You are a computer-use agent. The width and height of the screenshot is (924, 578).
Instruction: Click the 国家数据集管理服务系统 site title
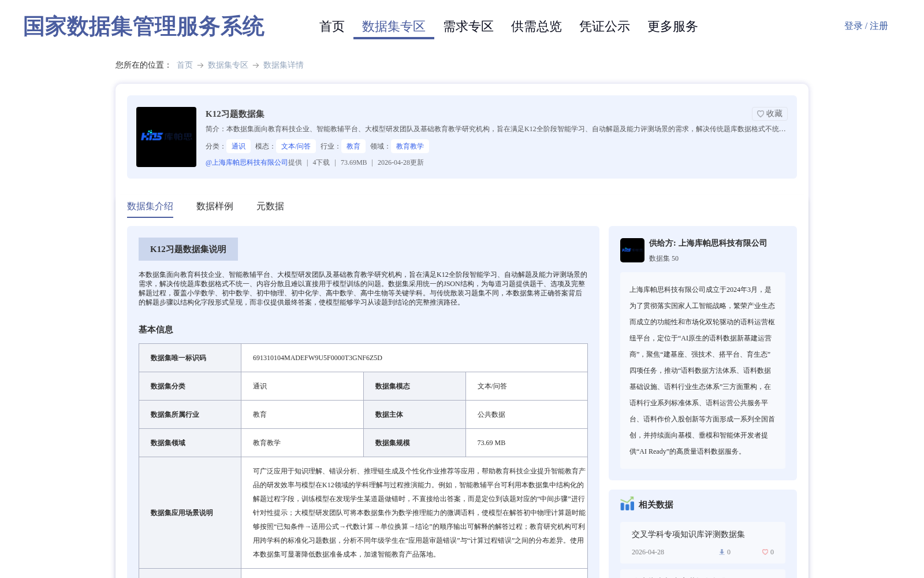(x=144, y=27)
